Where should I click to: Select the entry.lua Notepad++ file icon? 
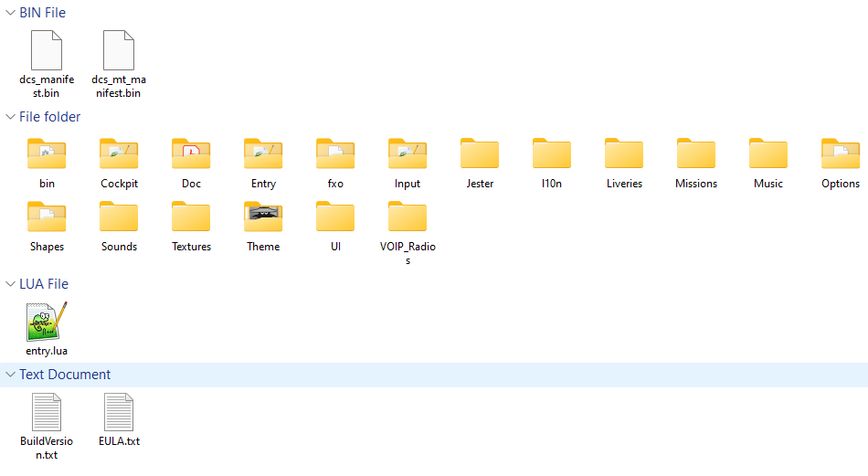[x=47, y=321]
